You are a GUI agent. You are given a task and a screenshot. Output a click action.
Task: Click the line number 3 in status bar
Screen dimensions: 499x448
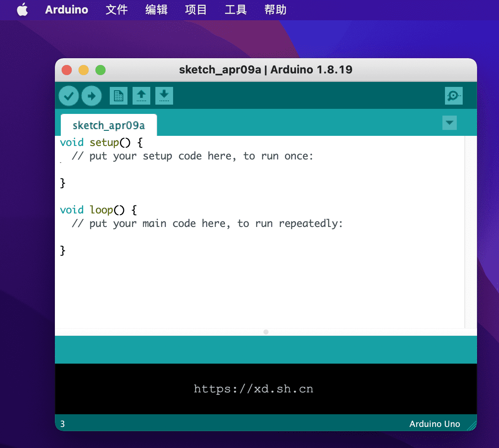point(62,424)
